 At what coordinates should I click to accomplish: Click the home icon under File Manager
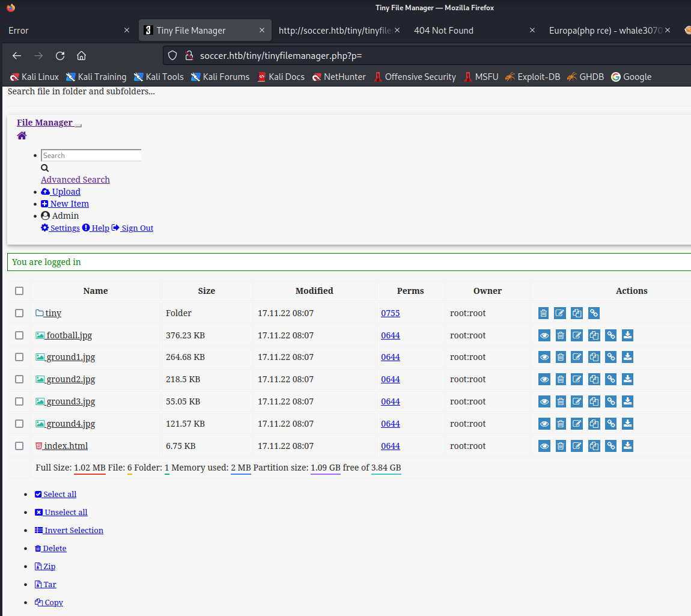(x=22, y=136)
